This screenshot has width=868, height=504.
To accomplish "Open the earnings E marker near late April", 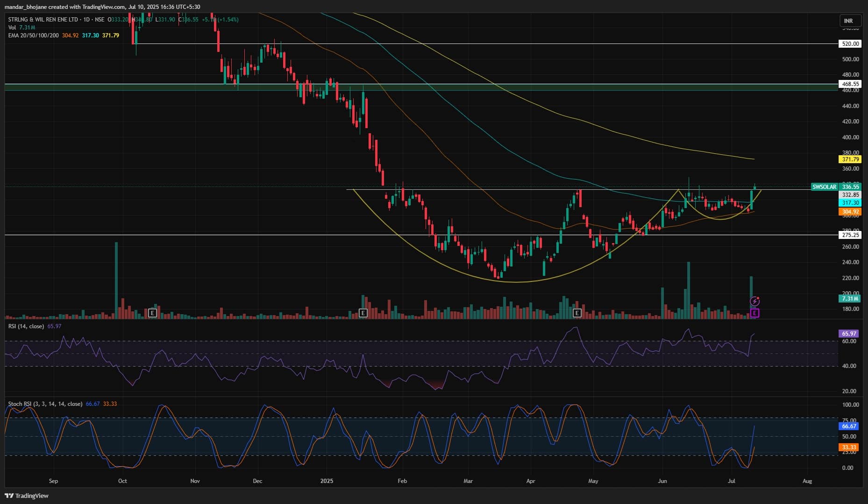I will click(x=577, y=313).
